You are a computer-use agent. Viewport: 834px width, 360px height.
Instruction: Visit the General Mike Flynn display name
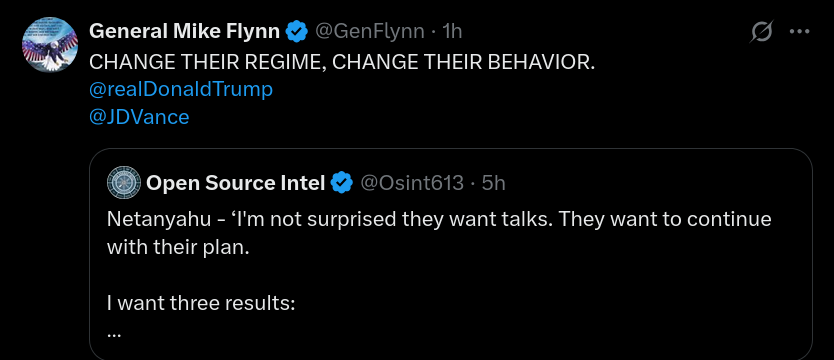185,32
